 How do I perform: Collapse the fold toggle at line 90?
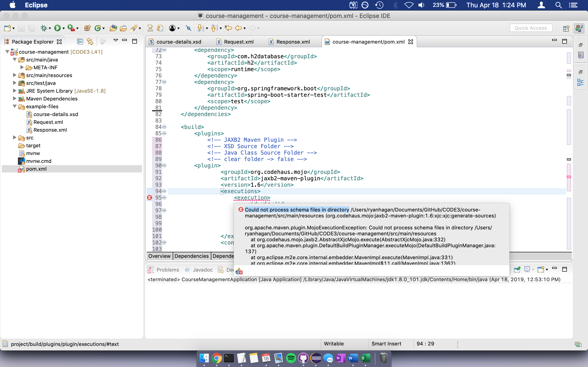[164, 166]
